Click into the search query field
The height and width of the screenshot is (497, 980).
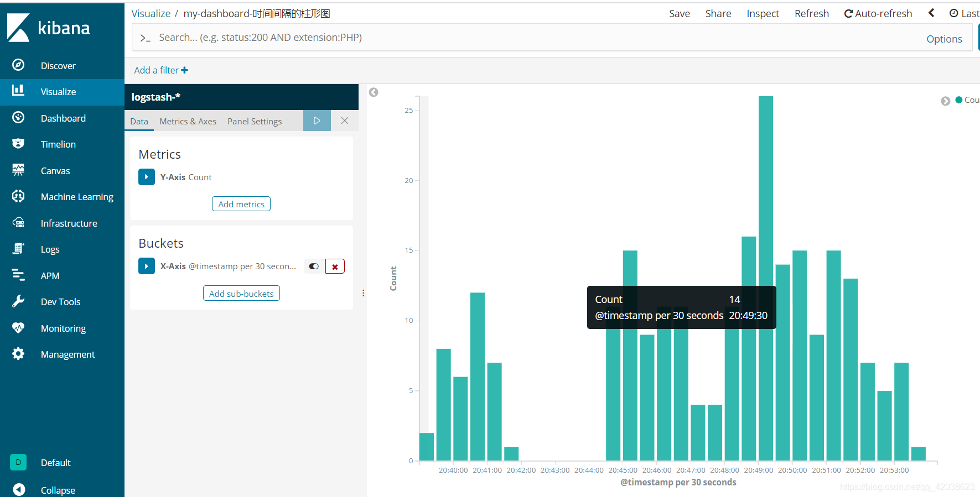(x=531, y=38)
